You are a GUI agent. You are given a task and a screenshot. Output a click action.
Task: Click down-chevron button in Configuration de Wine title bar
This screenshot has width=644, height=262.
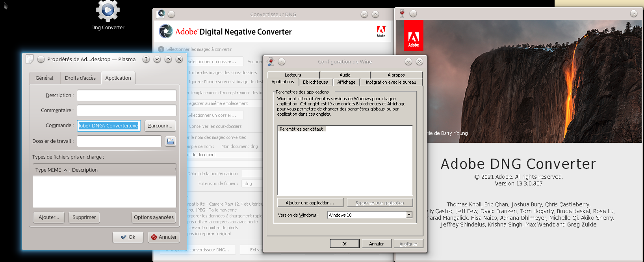tap(408, 62)
